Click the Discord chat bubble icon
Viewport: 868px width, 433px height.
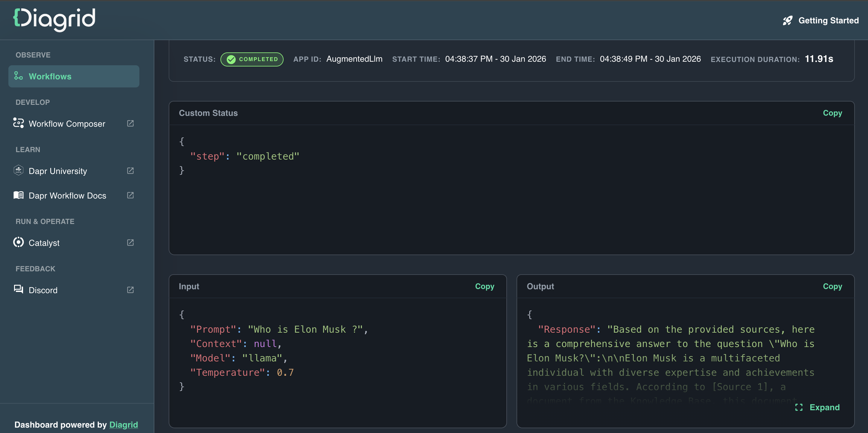18,289
